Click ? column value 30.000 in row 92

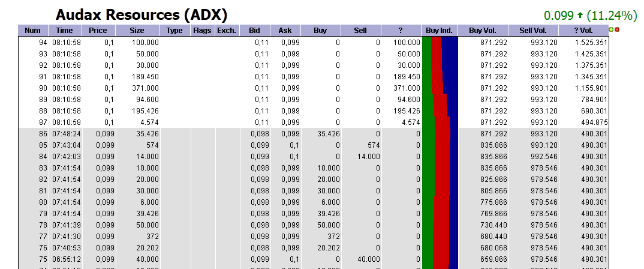409,65
